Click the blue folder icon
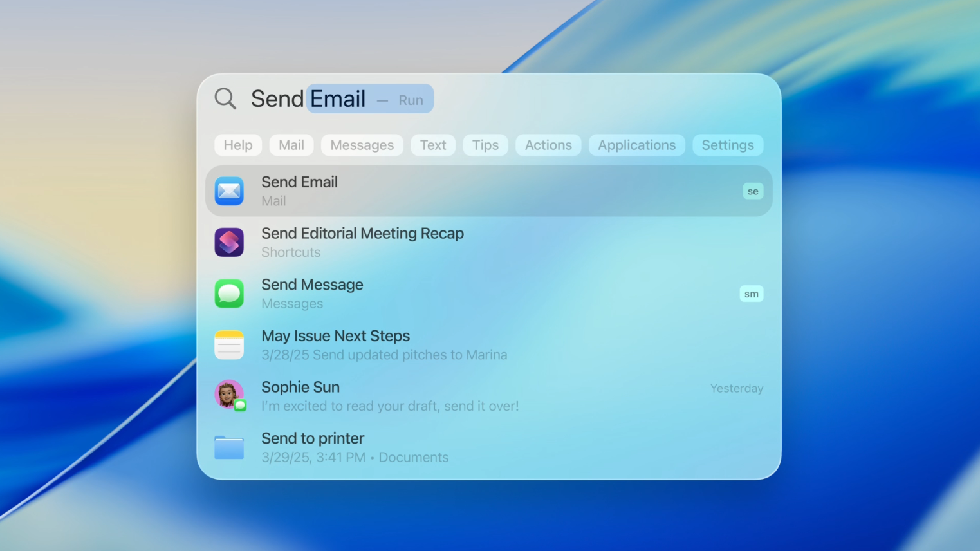The width and height of the screenshot is (980, 551). 229,447
